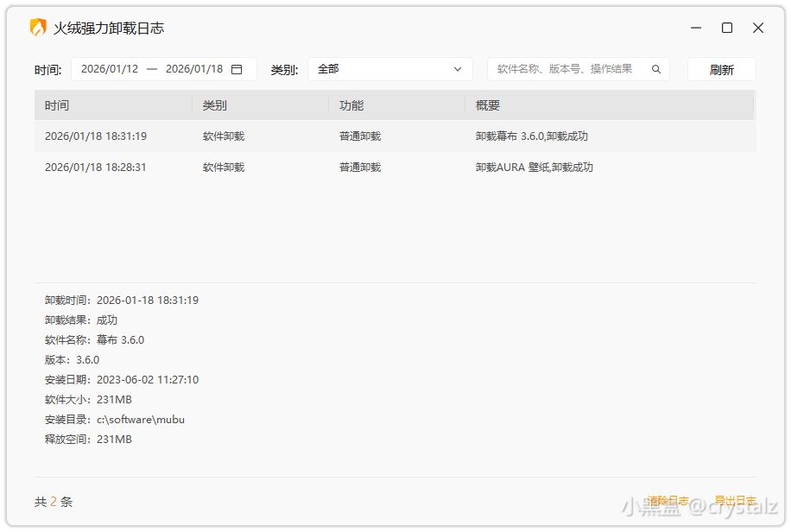The width and height of the screenshot is (791, 532).
Task: Click the Huorong flame shield logo
Action: [x=38, y=28]
